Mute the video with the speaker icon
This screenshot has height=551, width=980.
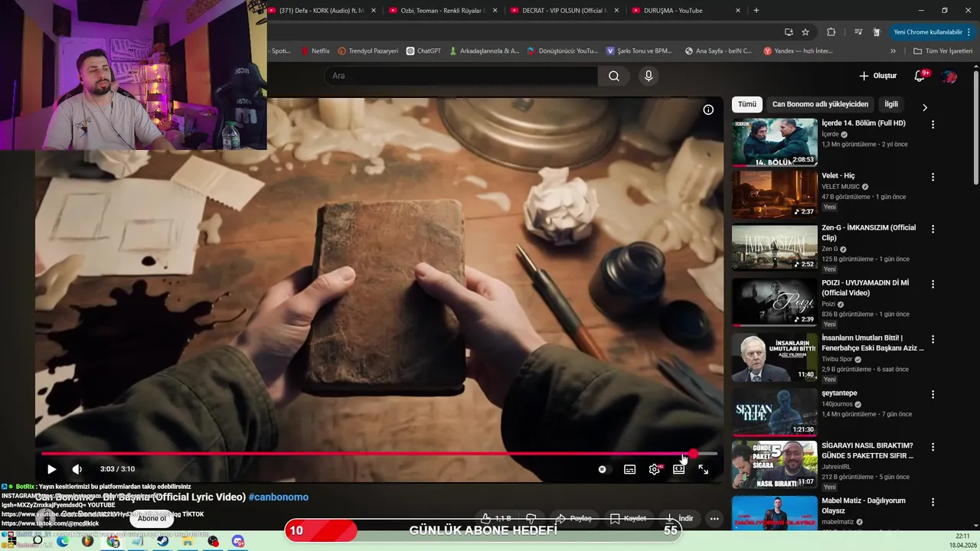[77, 469]
